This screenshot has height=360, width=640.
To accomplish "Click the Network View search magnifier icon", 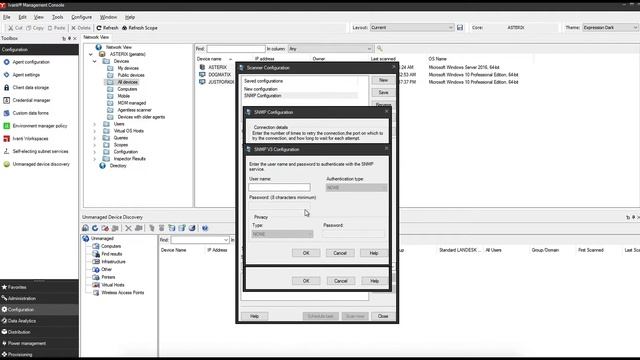I will tap(380, 49).
